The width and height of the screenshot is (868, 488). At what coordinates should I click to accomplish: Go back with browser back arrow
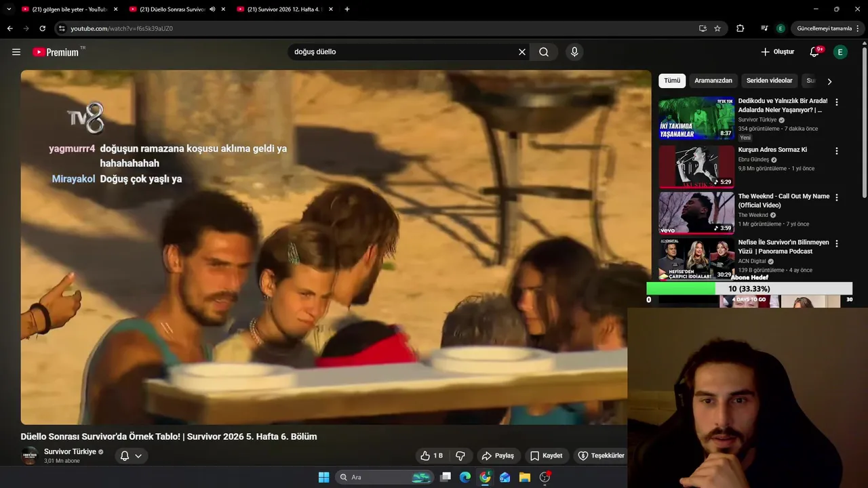pyautogui.click(x=9, y=28)
